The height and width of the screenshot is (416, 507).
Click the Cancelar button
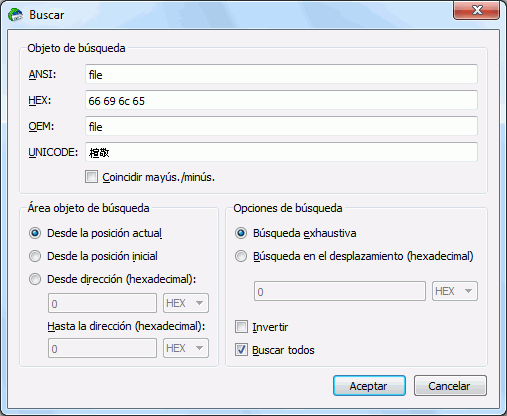[450, 386]
